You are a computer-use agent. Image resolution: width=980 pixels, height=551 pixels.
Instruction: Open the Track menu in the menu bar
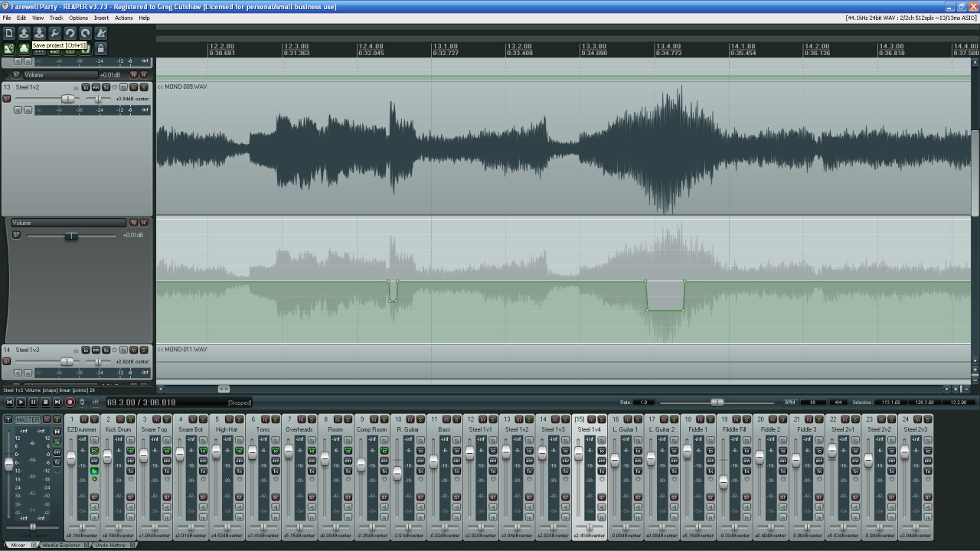[x=56, y=18]
